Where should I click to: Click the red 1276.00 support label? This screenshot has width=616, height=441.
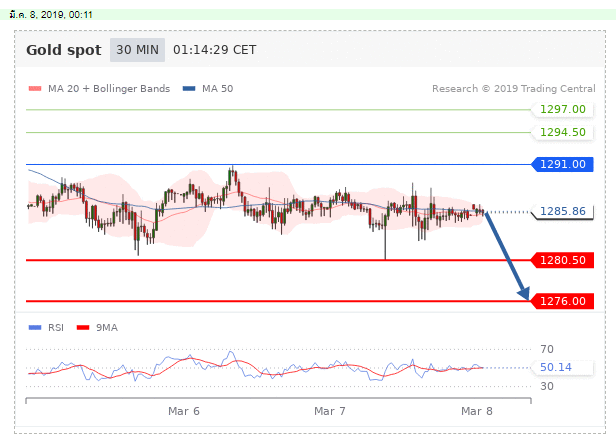(x=563, y=301)
